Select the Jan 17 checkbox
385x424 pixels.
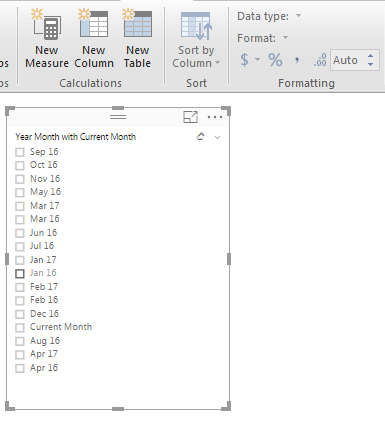pos(20,260)
